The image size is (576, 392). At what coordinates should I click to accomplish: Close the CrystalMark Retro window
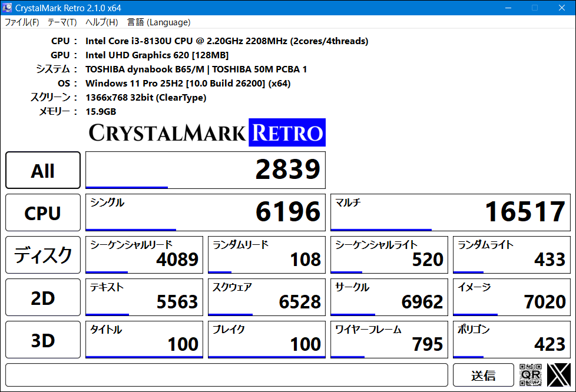(562, 8)
